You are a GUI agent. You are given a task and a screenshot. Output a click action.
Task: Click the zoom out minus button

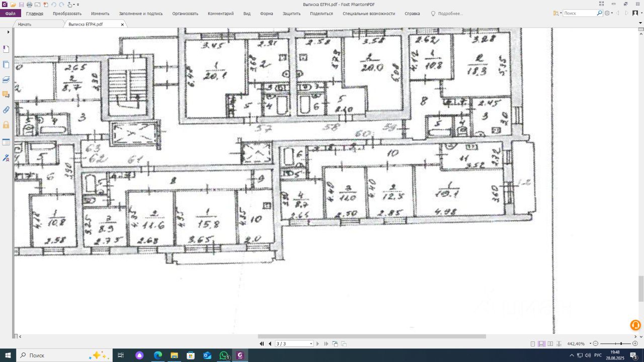tap(596, 344)
